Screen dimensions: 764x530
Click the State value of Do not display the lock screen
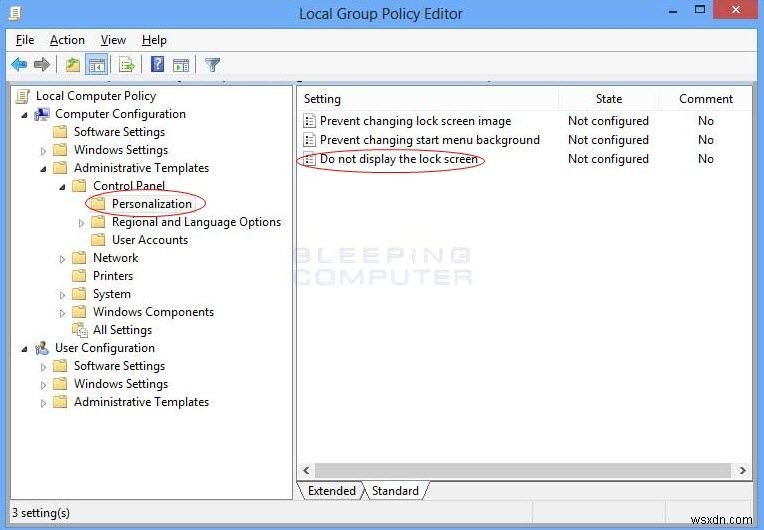[608, 159]
